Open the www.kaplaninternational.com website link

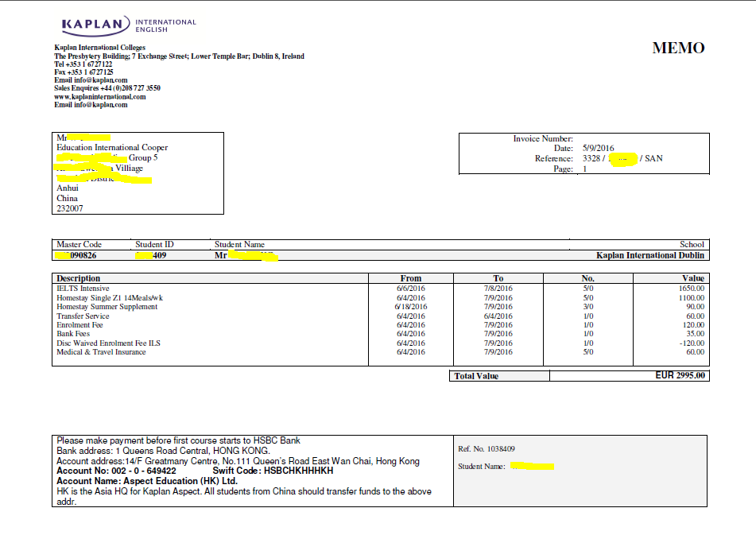(x=100, y=96)
